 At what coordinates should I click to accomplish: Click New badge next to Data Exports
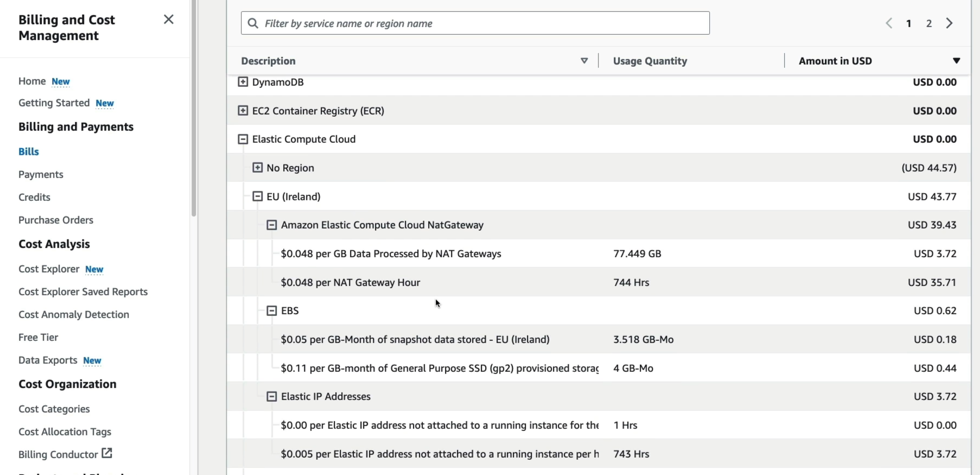click(92, 360)
